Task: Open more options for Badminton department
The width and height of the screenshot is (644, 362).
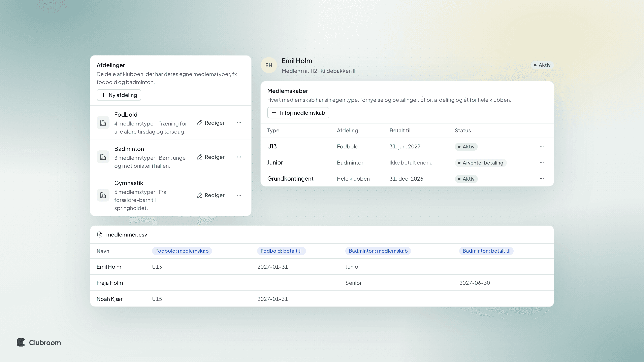Action: [x=239, y=157]
